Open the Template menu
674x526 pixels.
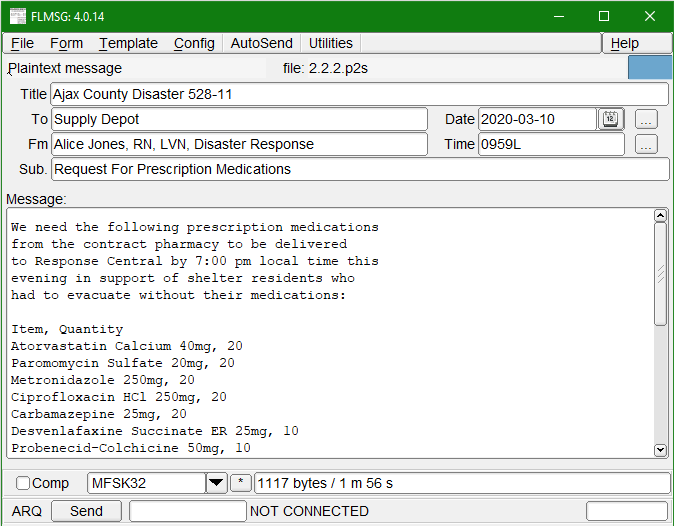128,43
